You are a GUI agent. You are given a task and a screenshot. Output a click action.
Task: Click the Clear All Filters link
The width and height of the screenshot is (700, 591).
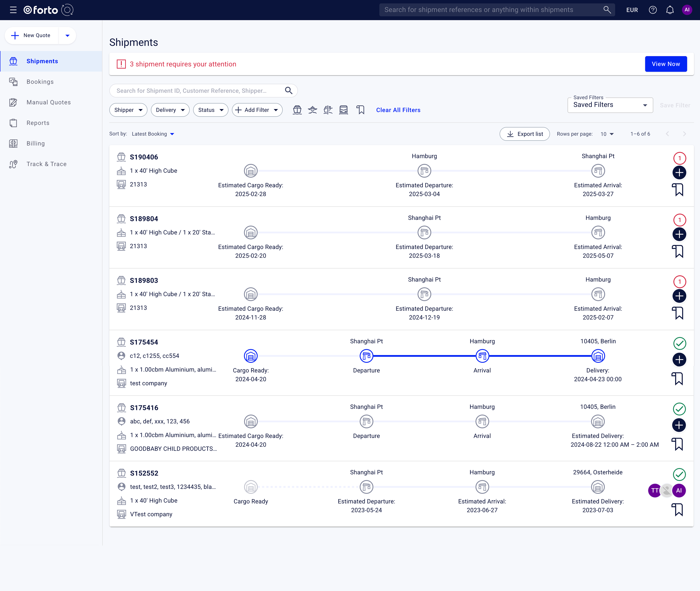[x=398, y=110]
